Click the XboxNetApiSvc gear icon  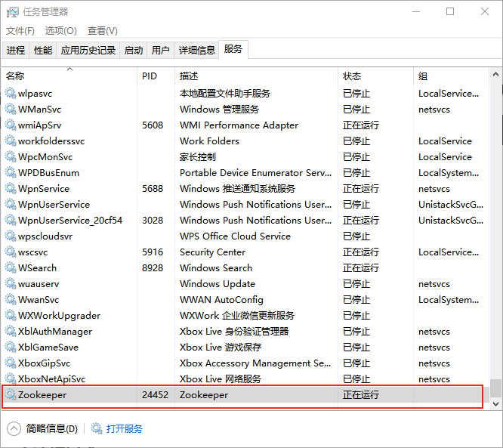(x=11, y=379)
